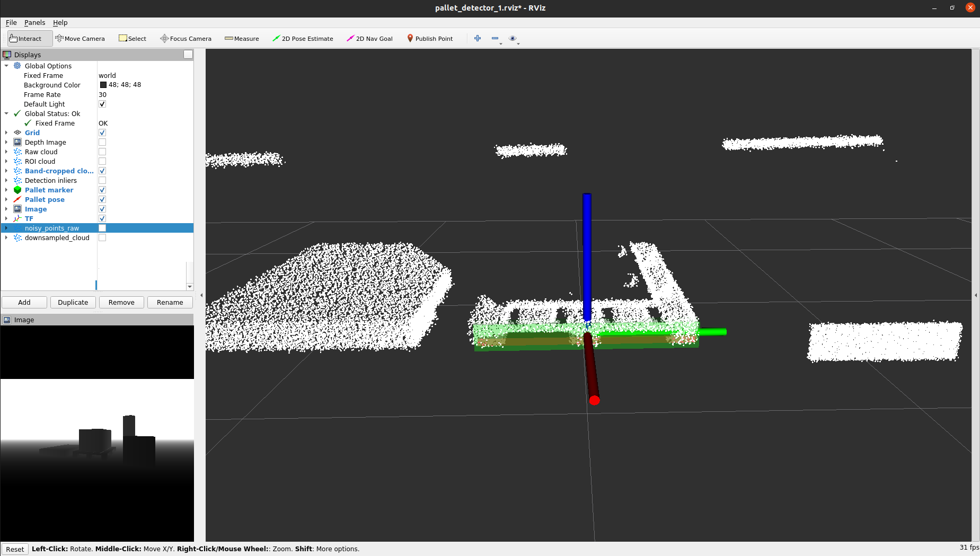Choose the 2D Pose Estimate tool
This screenshot has height=556, width=980.
tap(303, 38)
